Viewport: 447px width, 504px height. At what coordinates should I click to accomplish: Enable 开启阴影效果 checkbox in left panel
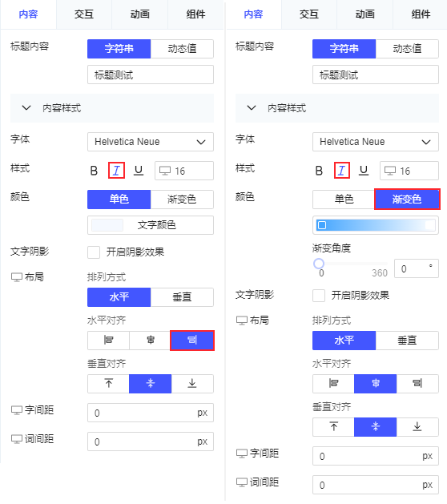pyautogui.click(x=94, y=252)
